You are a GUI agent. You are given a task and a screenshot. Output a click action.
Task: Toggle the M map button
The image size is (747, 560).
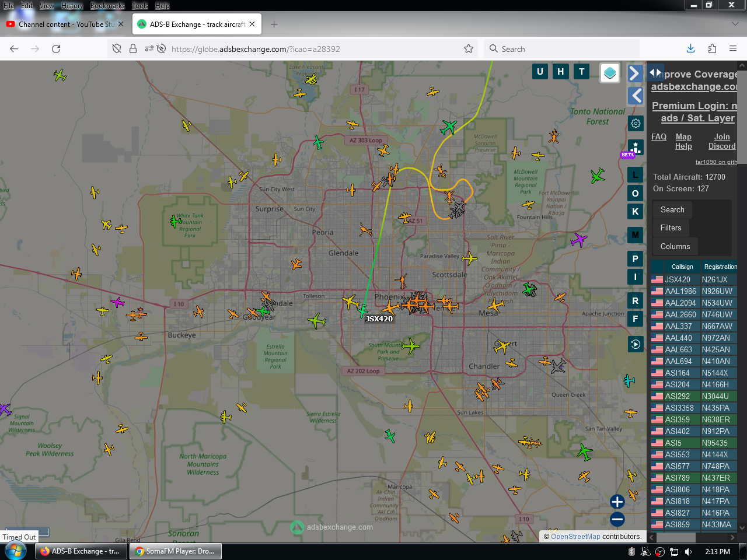tap(636, 235)
